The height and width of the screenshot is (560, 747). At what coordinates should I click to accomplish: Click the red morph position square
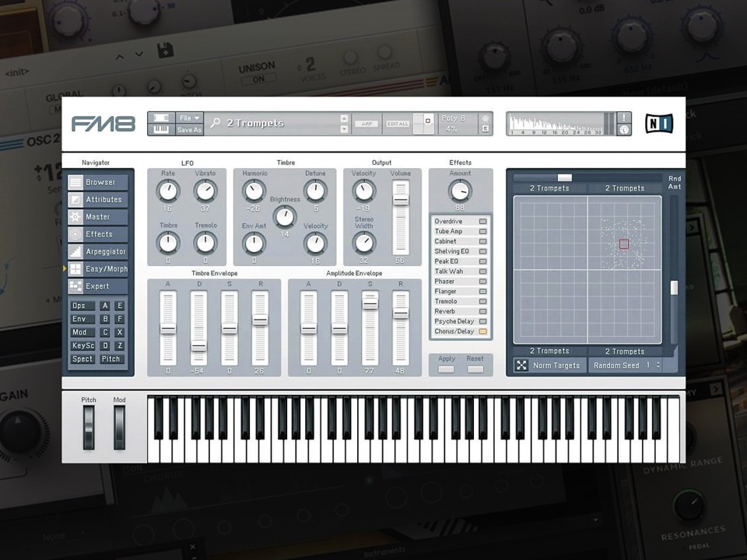(624, 244)
